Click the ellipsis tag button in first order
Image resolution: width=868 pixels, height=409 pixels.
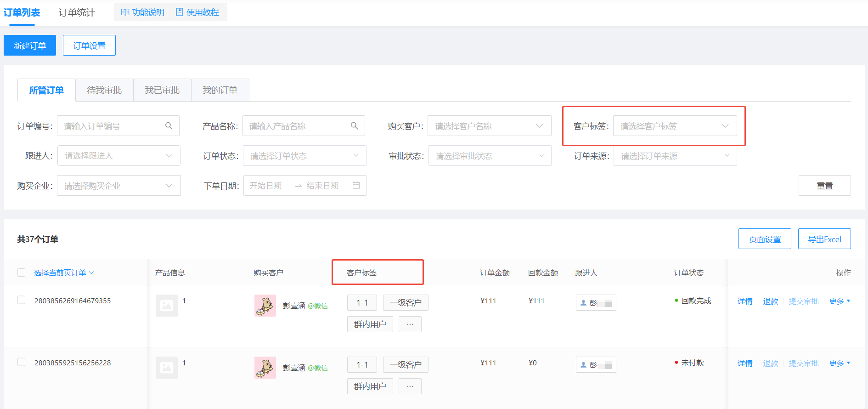410,324
